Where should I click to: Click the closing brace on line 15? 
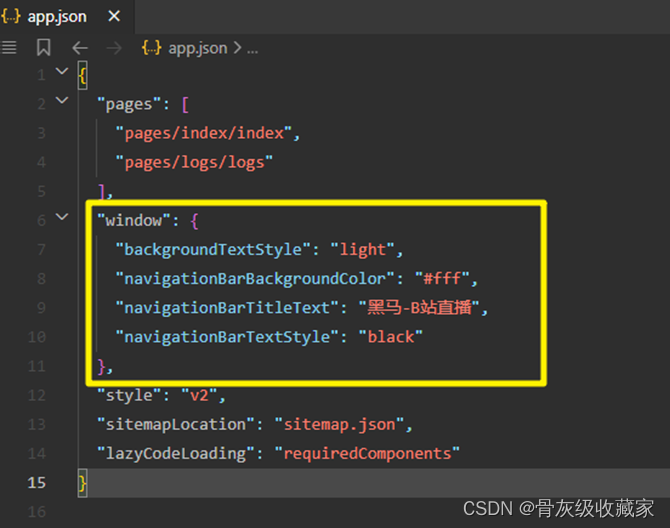(x=82, y=483)
